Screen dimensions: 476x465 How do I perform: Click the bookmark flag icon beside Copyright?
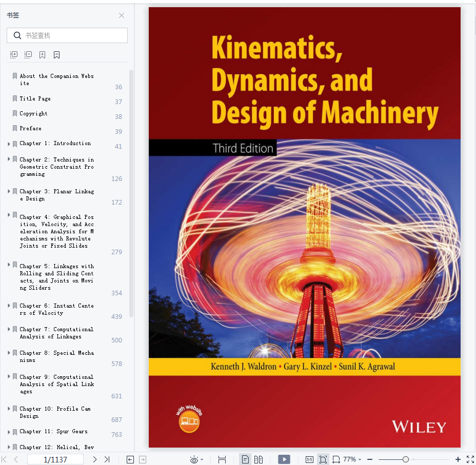14,113
